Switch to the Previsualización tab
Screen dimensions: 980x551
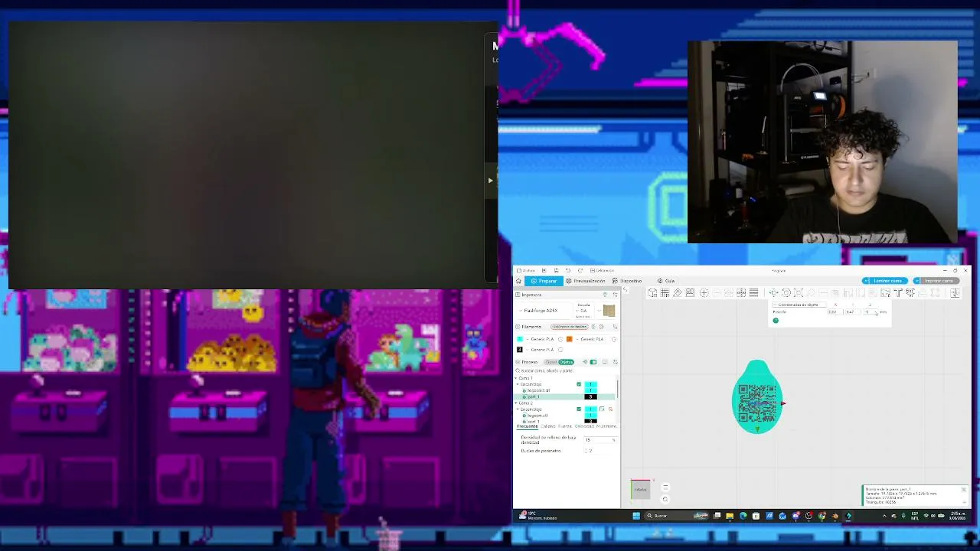coord(586,281)
